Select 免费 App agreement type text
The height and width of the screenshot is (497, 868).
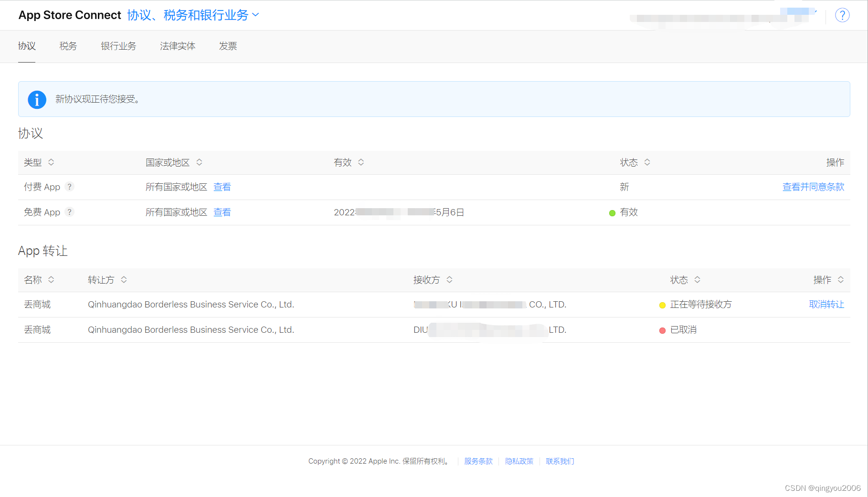(42, 212)
